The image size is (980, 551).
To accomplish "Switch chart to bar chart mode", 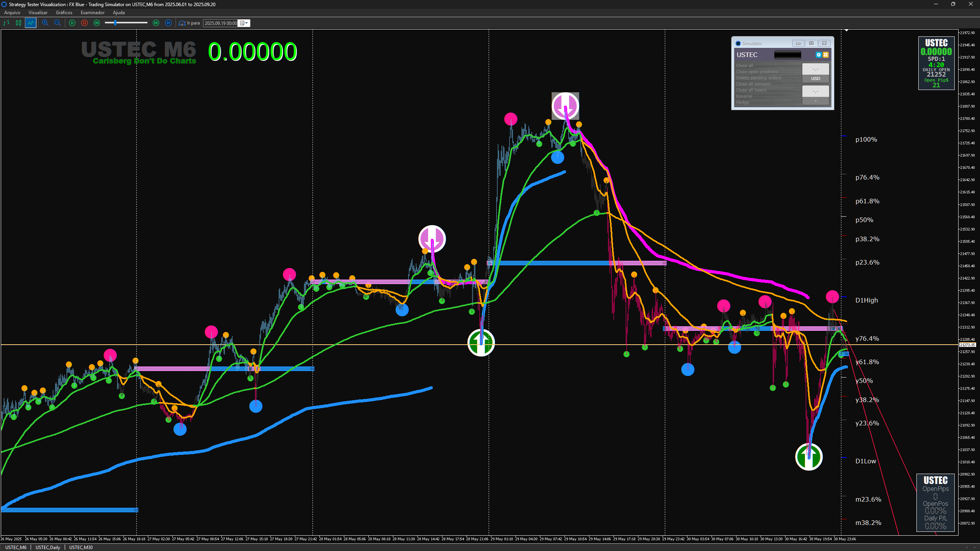I will point(6,23).
